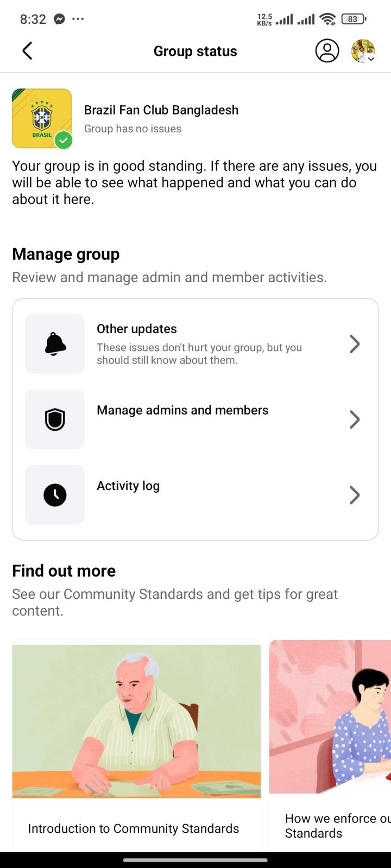Tap the shield icon for managing admins
The width and height of the screenshot is (391, 868).
click(x=55, y=419)
